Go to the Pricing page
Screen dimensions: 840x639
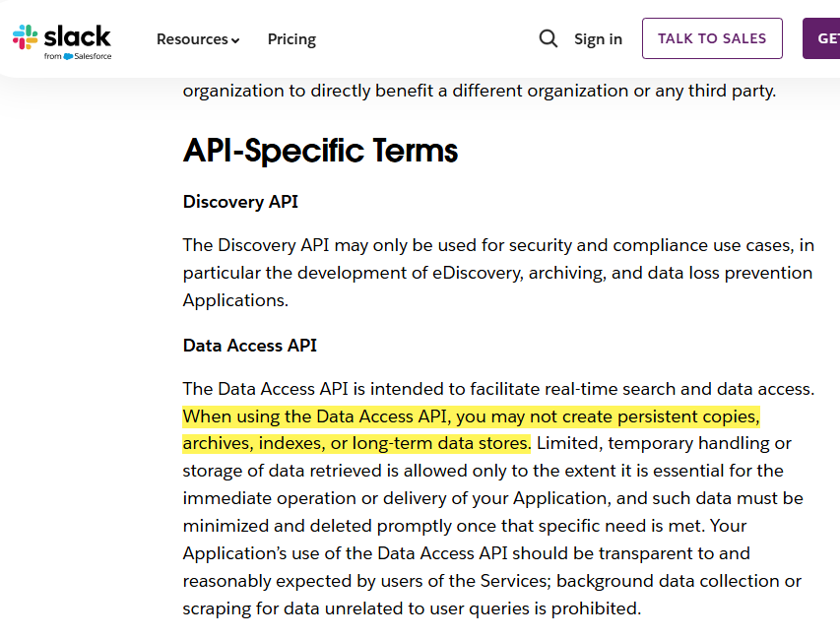point(291,39)
